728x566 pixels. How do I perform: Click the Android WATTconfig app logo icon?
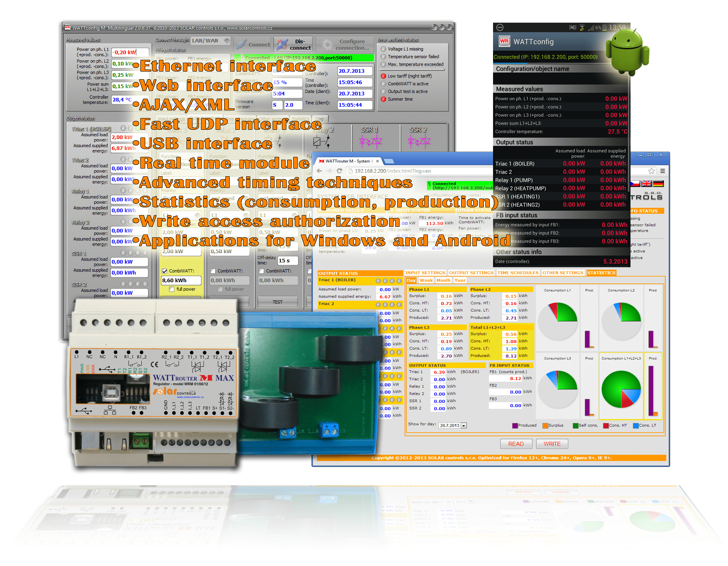coord(504,41)
